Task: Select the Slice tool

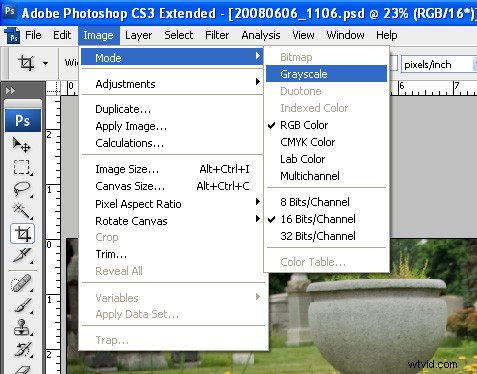Action: point(22,255)
